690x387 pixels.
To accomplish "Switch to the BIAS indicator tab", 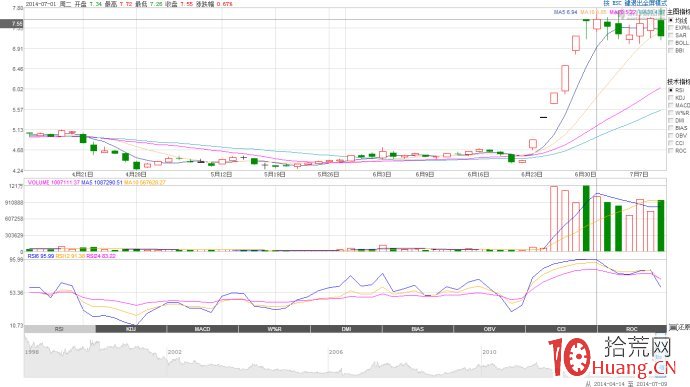I will [x=418, y=329].
